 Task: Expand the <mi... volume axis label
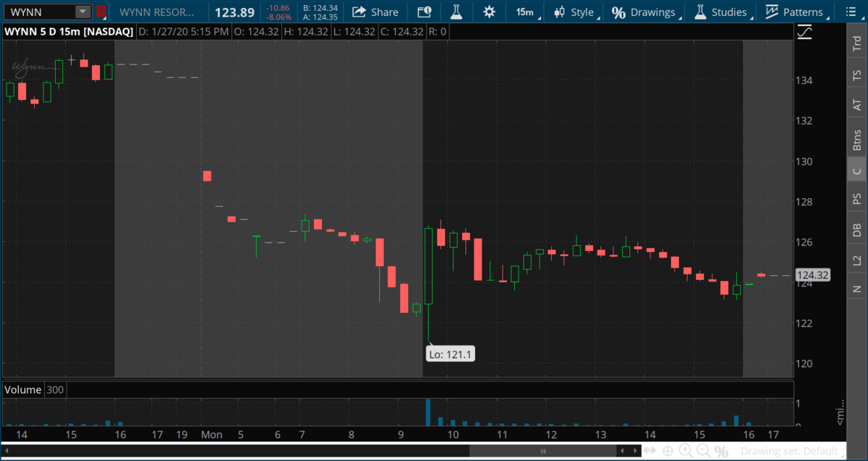click(x=839, y=413)
